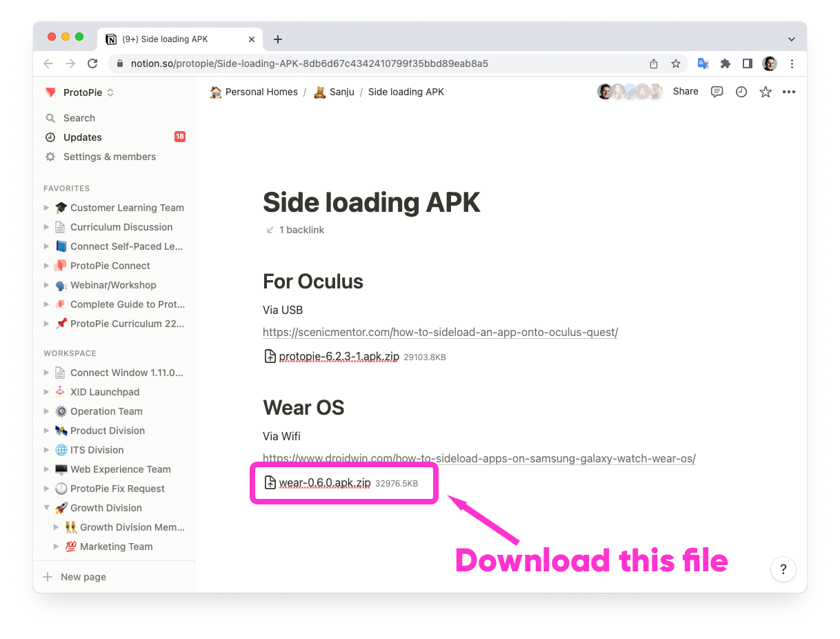Select the Side loading APK browser tab
840x639 pixels.
(x=179, y=39)
